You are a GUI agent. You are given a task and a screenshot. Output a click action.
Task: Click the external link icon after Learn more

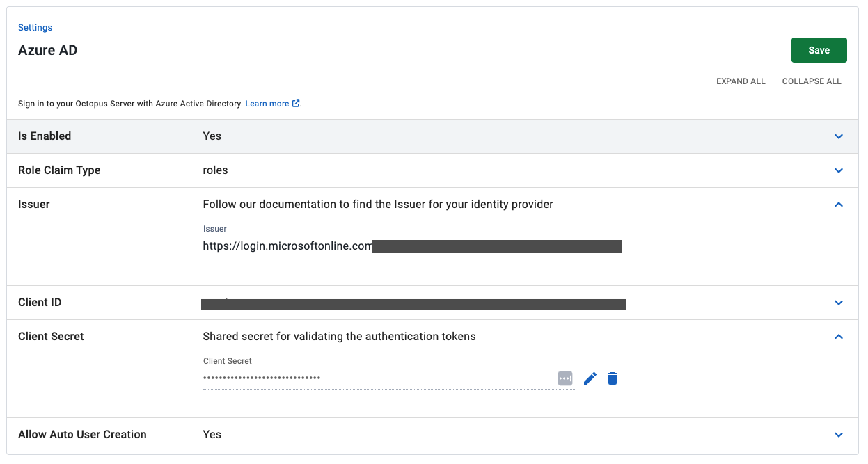coord(296,104)
